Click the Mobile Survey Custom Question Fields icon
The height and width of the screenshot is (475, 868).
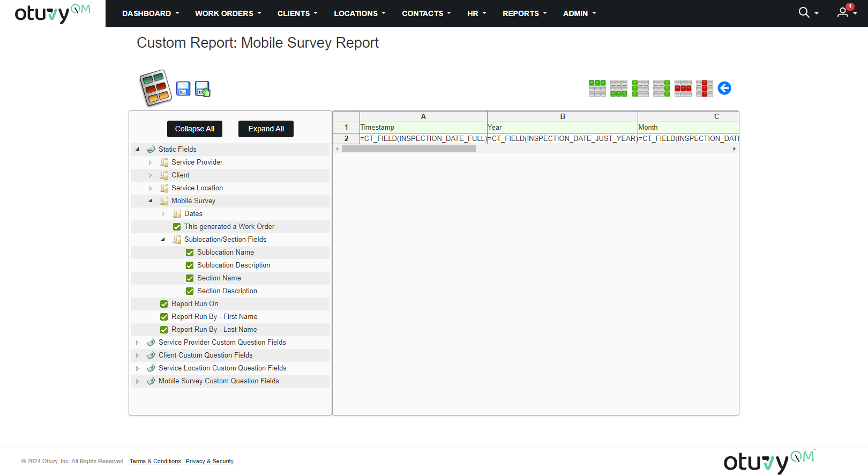pyautogui.click(x=151, y=381)
